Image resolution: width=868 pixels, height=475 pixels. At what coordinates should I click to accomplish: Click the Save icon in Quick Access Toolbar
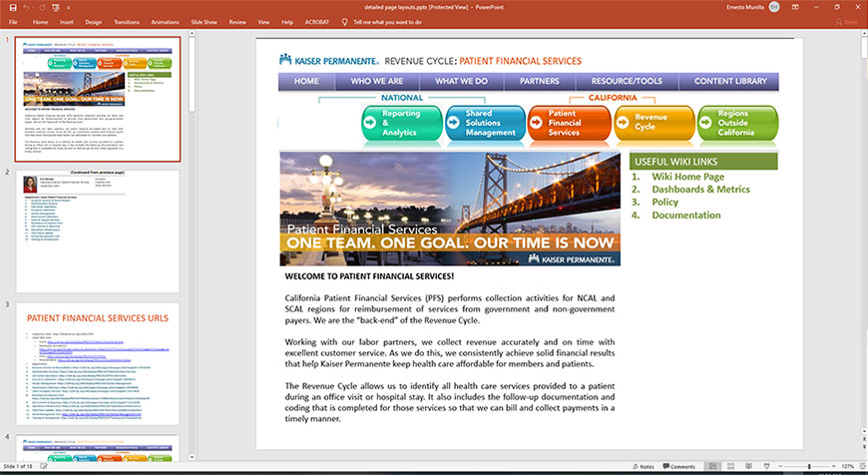point(13,7)
